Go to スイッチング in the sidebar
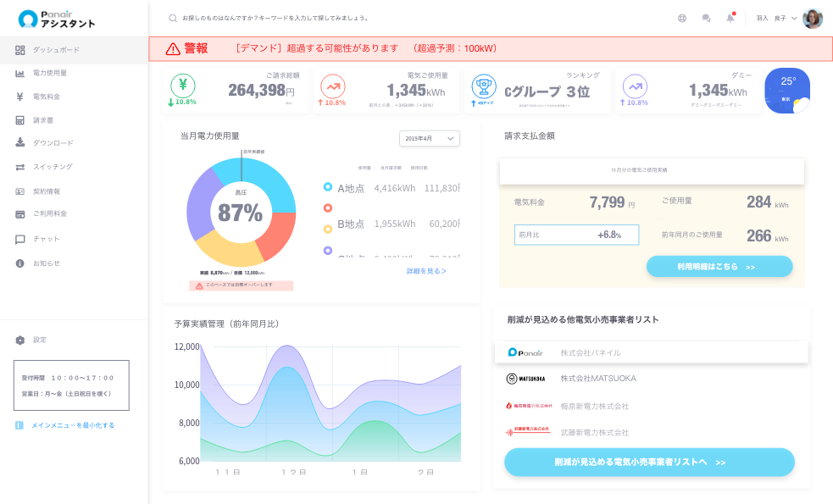The image size is (833, 504). coord(53,167)
